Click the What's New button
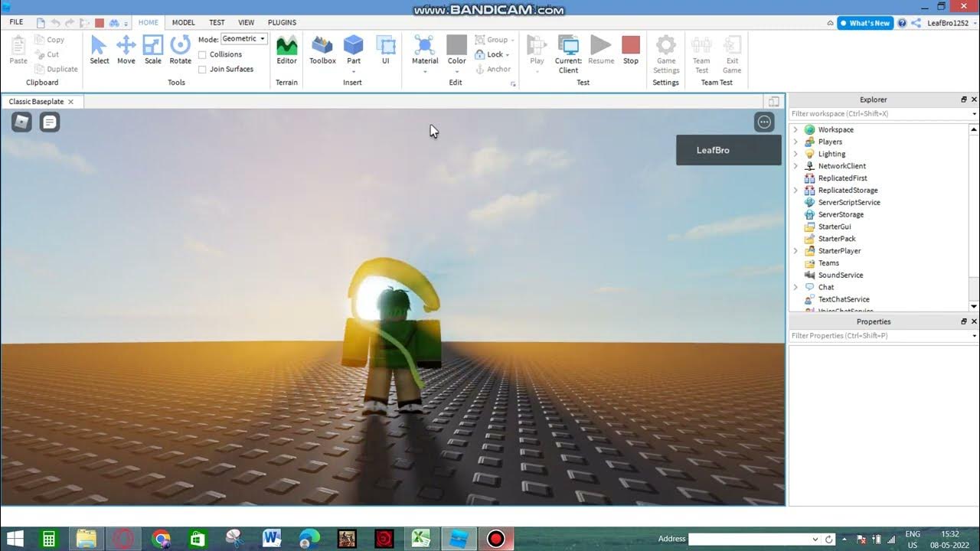The height and width of the screenshot is (551, 980). pos(865,23)
